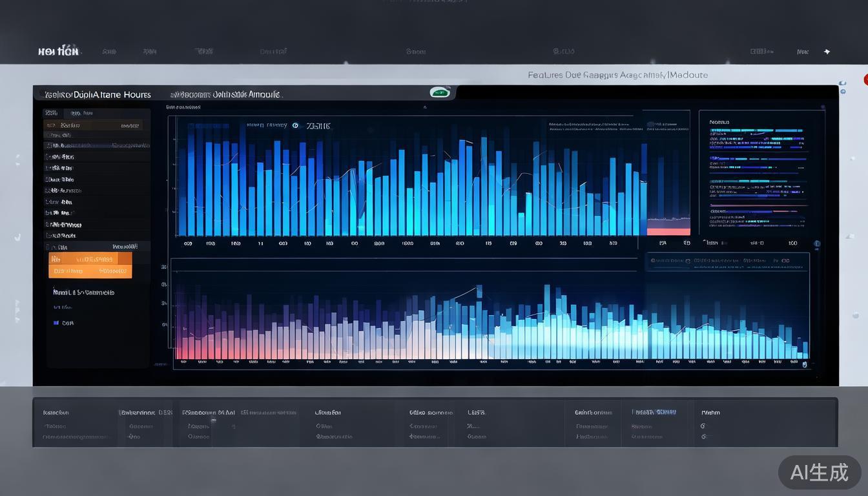This screenshot has height=496, width=868.
Task: Click the star icon in top navigation
Action: (x=827, y=52)
